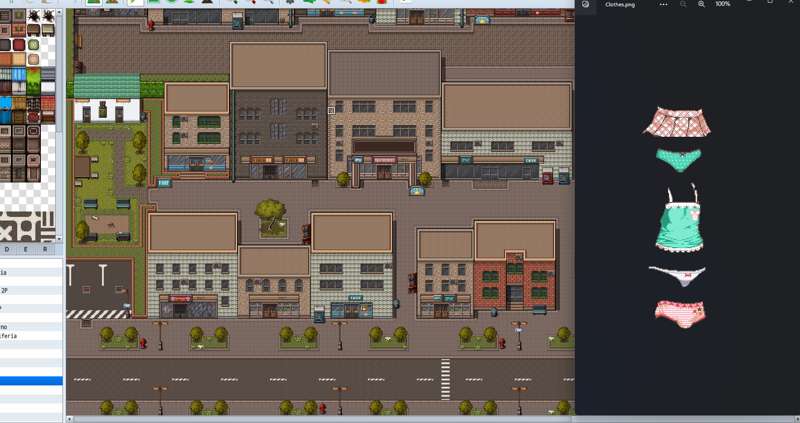Select the highlighted blue row in map list

(31, 381)
